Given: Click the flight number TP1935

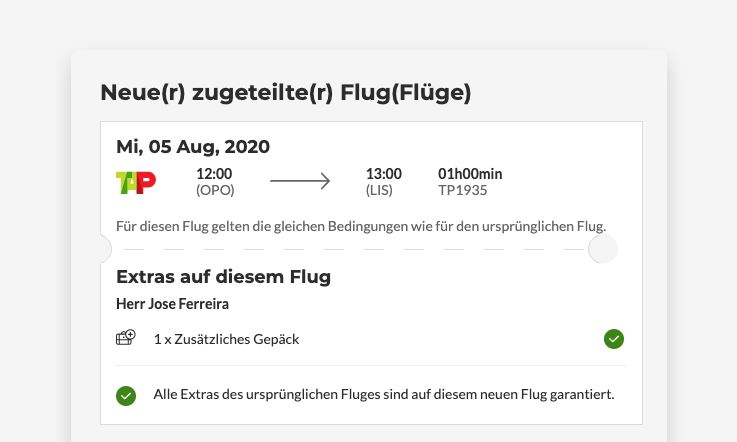Looking at the screenshot, I should [x=463, y=190].
